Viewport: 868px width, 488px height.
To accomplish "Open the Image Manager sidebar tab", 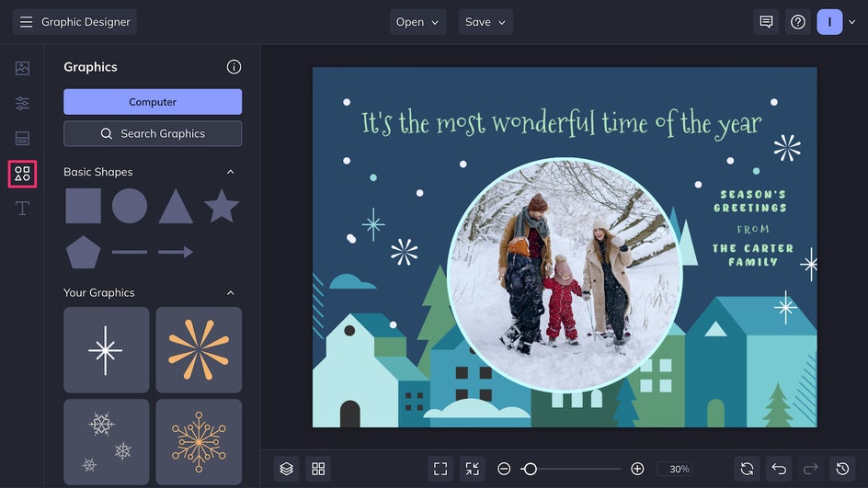I will tap(22, 68).
